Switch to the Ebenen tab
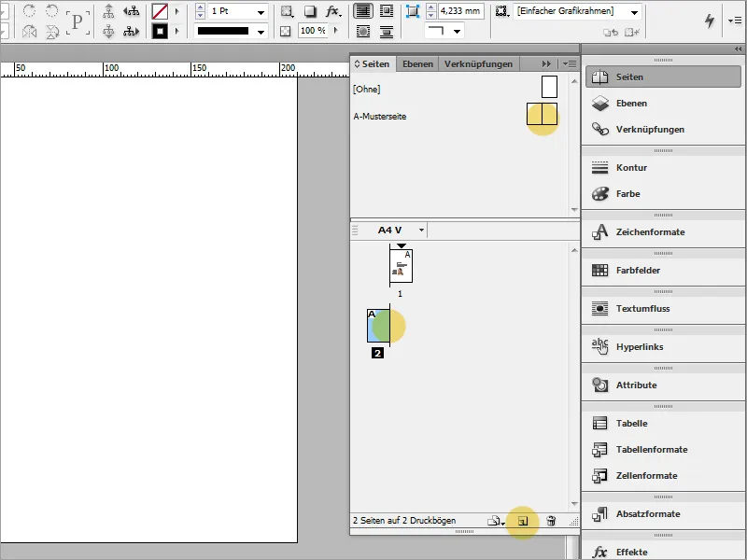This screenshot has width=747, height=560. (417, 63)
